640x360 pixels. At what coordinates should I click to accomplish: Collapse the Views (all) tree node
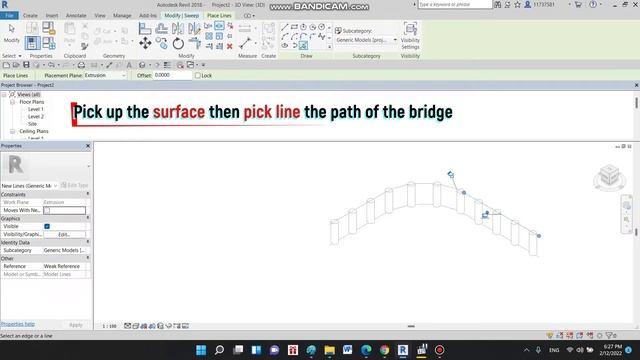[x=4, y=95]
